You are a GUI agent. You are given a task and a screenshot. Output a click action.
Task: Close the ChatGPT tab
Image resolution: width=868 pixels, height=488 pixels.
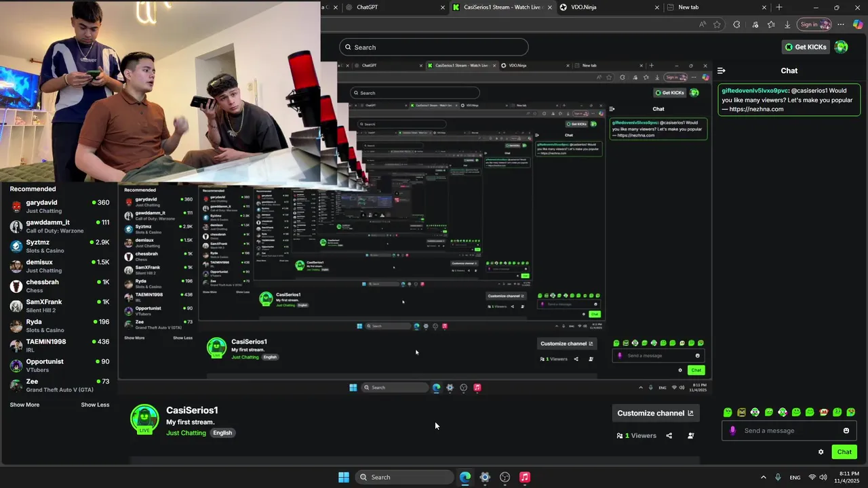(443, 7)
